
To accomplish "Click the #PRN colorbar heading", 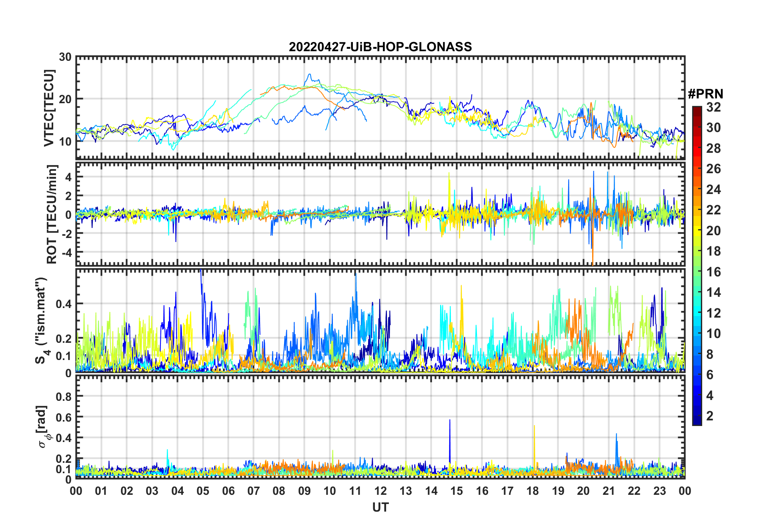I will (705, 94).
